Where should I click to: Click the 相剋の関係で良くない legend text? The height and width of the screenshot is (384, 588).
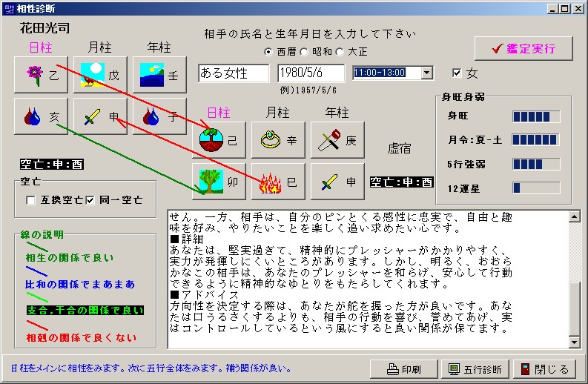click(x=82, y=337)
